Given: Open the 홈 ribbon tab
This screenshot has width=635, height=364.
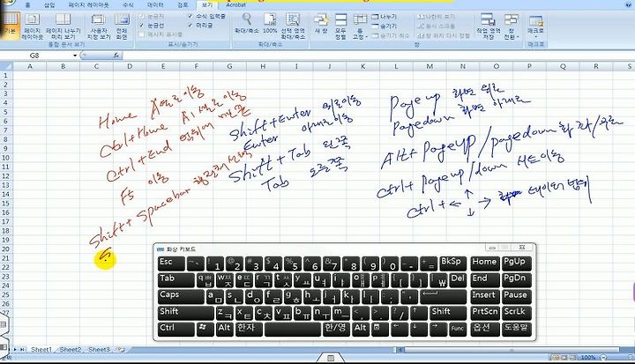Looking at the screenshot, I should [28, 5].
